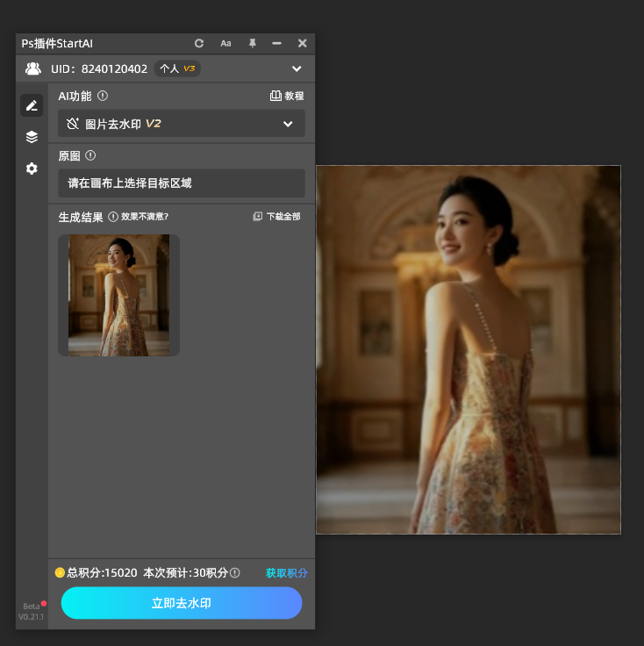
Task: Toggle the pin panel icon
Action: click(252, 43)
